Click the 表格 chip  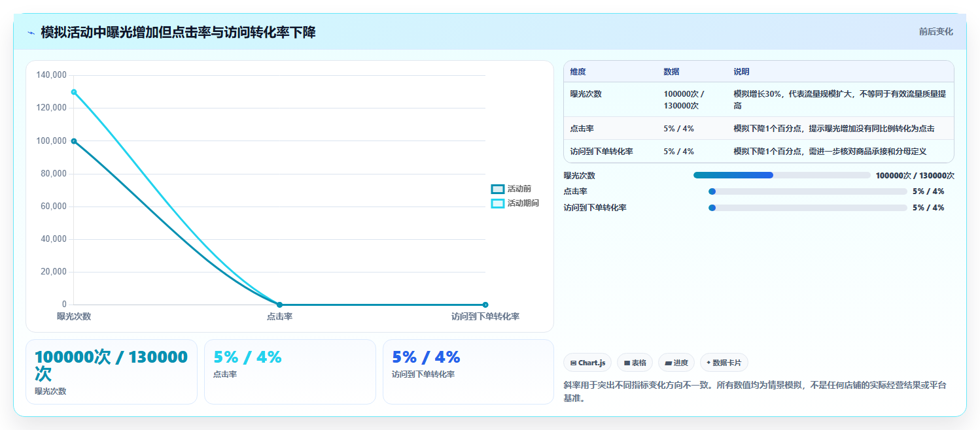(x=635, y=363)
